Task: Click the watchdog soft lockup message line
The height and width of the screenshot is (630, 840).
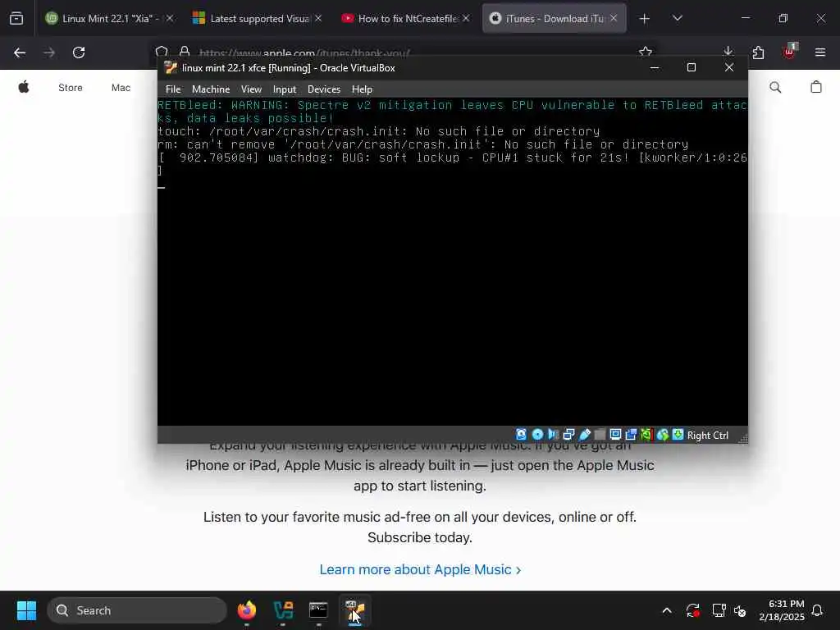Action: [453, 164]
